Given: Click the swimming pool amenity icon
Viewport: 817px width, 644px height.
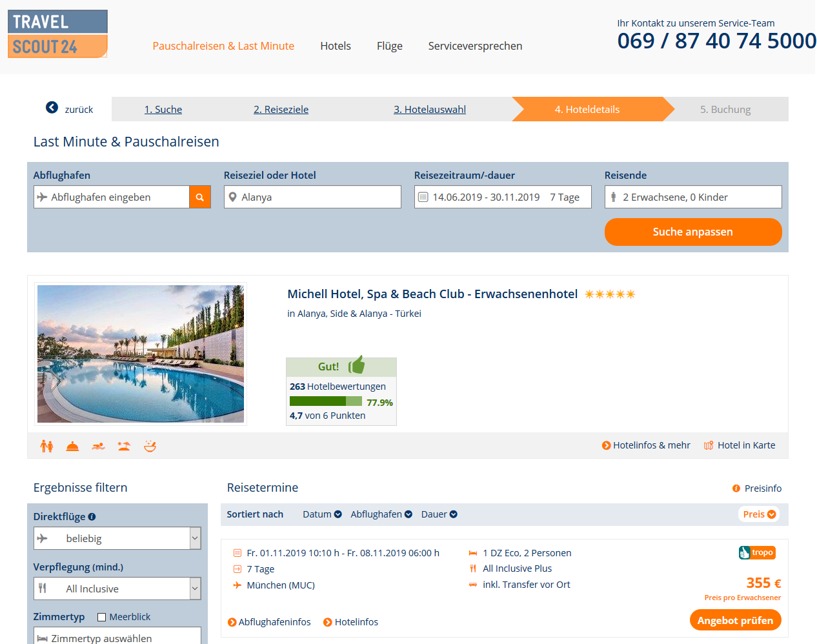Looking at the screenshot, I should click(x=98, y=446).
